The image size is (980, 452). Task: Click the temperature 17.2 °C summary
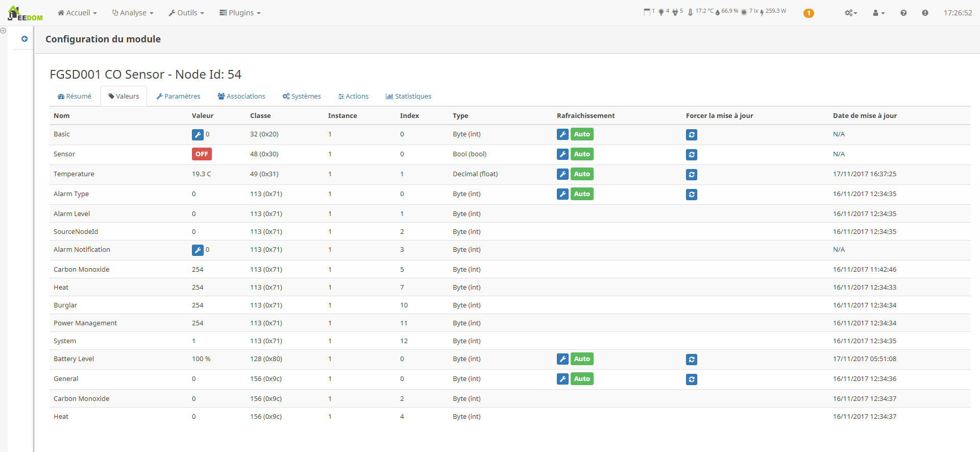click(x=701, y=11)
